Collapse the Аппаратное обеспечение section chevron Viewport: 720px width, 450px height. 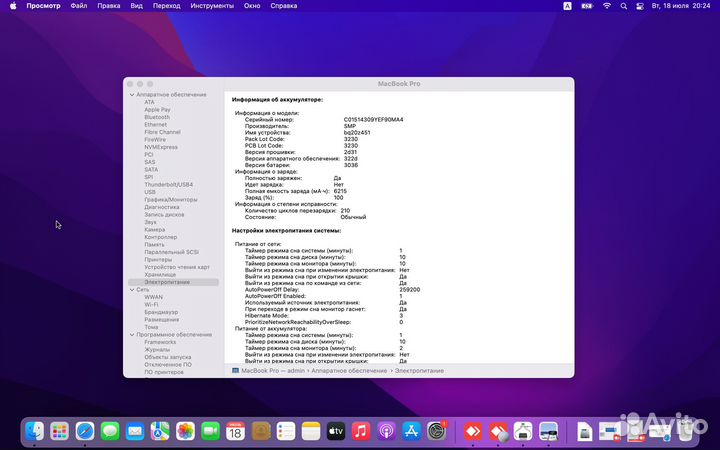point(132,95)
